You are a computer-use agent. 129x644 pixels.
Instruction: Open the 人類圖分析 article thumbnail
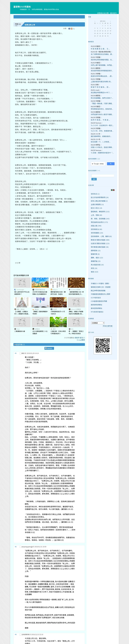[22, 302]
